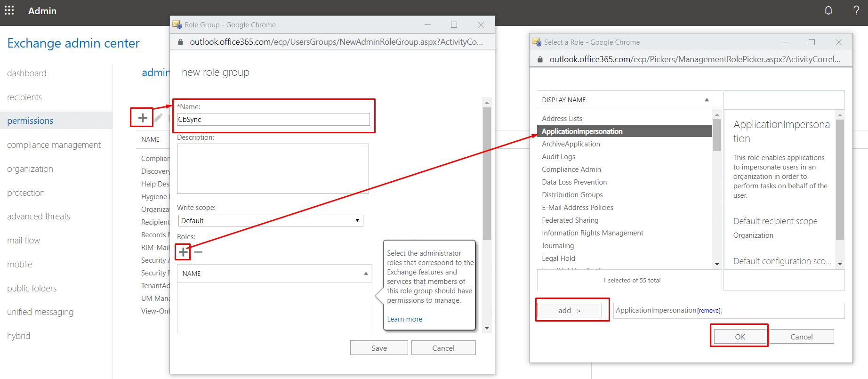Open public folders section
This screenshot has height=379, width=868.
[32, 288]
